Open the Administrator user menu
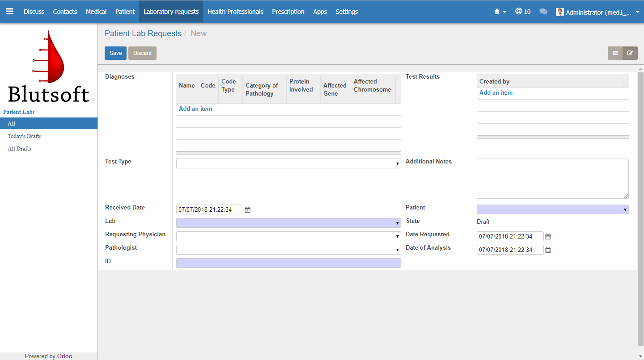The height and width of the screenshot is (360, 644). click(597, 12)
